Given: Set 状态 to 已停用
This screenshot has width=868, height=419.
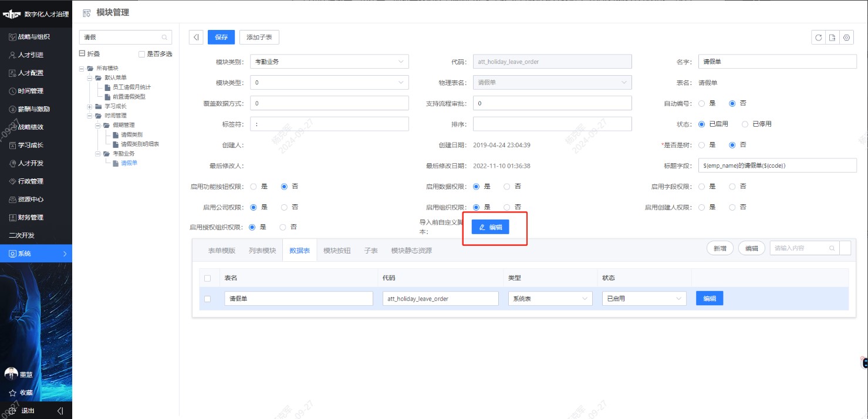Looking at the screenshot, I should [x=744, y=124].
